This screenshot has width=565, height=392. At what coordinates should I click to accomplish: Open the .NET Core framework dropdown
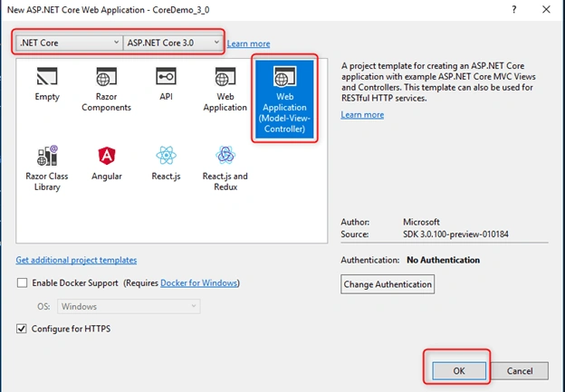tap(69, 43)
